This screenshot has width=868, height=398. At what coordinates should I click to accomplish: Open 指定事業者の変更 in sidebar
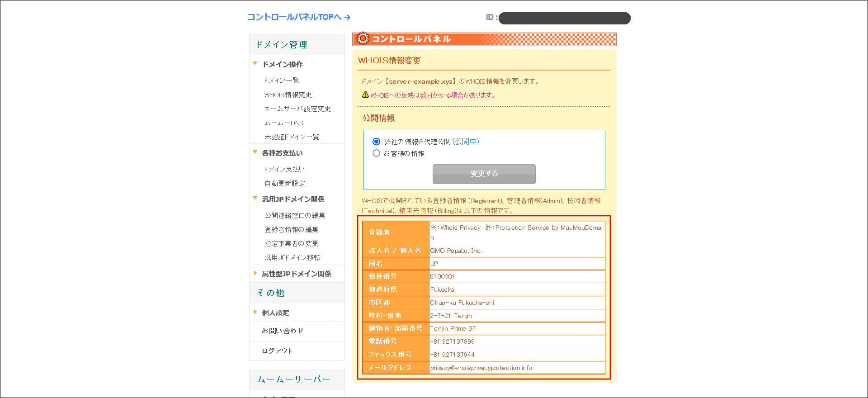coord(291,243)
